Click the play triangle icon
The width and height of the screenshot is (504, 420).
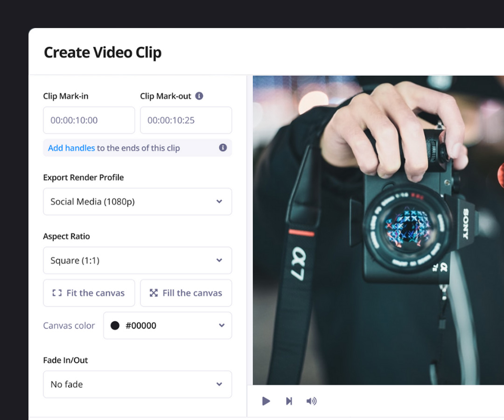point(266,401)
